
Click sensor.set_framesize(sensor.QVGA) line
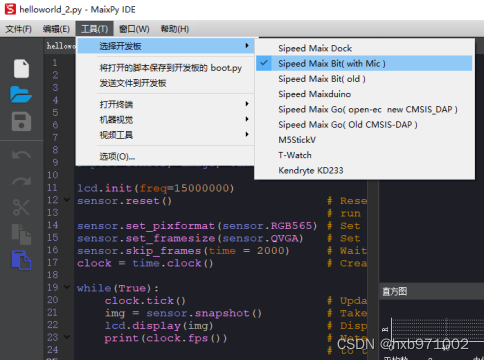(x=190, y=239)
